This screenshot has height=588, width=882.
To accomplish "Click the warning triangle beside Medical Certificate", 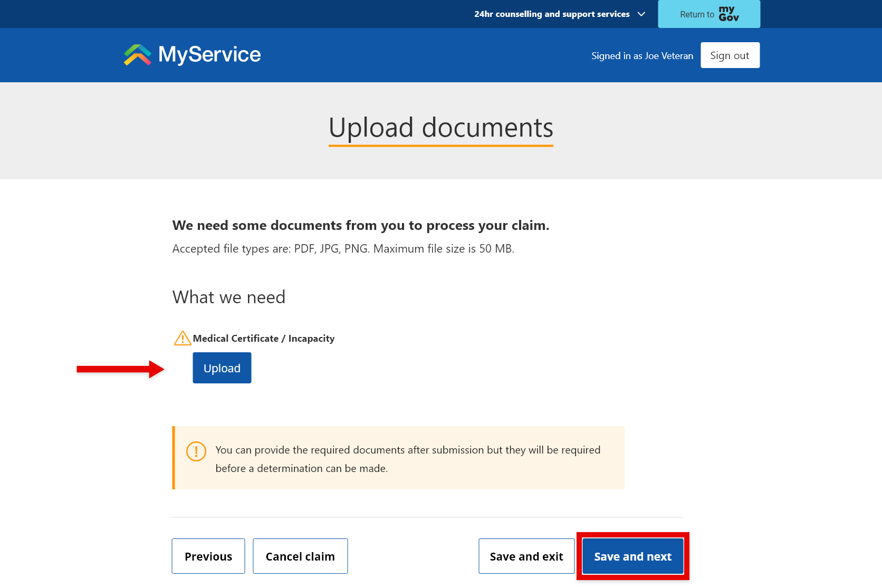I will coord(183,338).
